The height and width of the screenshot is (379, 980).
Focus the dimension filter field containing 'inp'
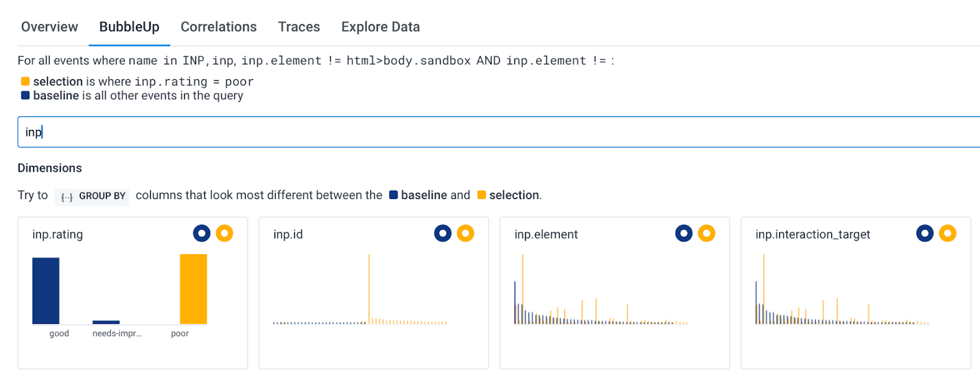pos(490,132)
